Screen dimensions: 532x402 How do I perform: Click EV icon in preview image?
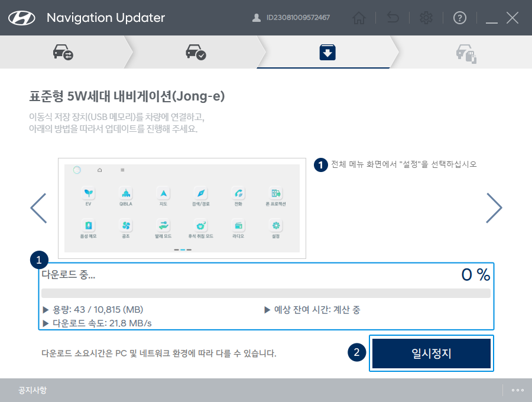(89, 193)
